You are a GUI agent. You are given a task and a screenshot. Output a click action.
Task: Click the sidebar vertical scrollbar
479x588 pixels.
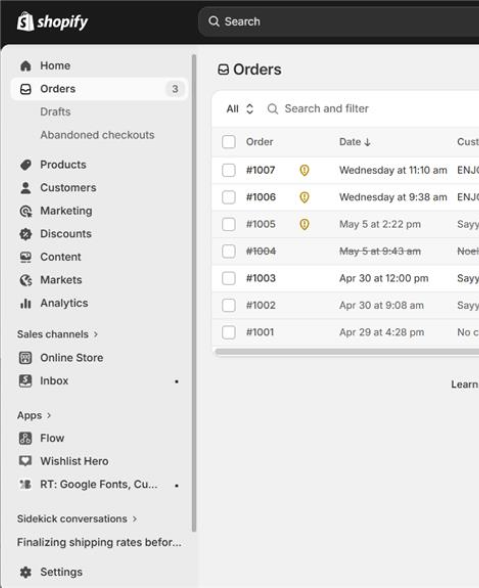[194, 293]
